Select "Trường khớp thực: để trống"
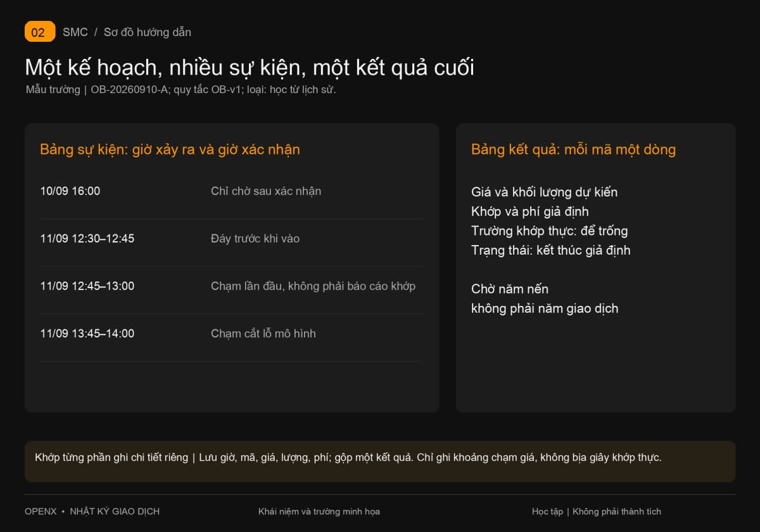Image resolution: width=760 pixels, height=532 pixels. [x=550, y=231]
